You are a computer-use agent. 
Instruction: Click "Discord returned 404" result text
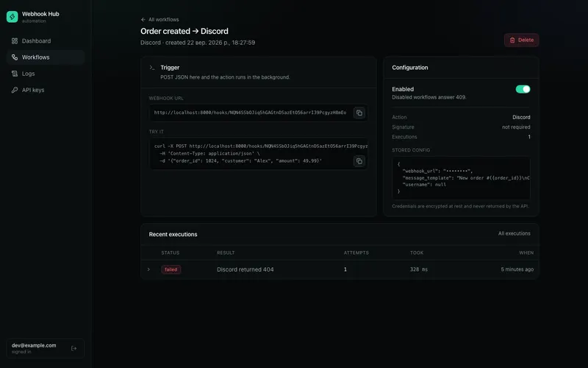point(245,269)
